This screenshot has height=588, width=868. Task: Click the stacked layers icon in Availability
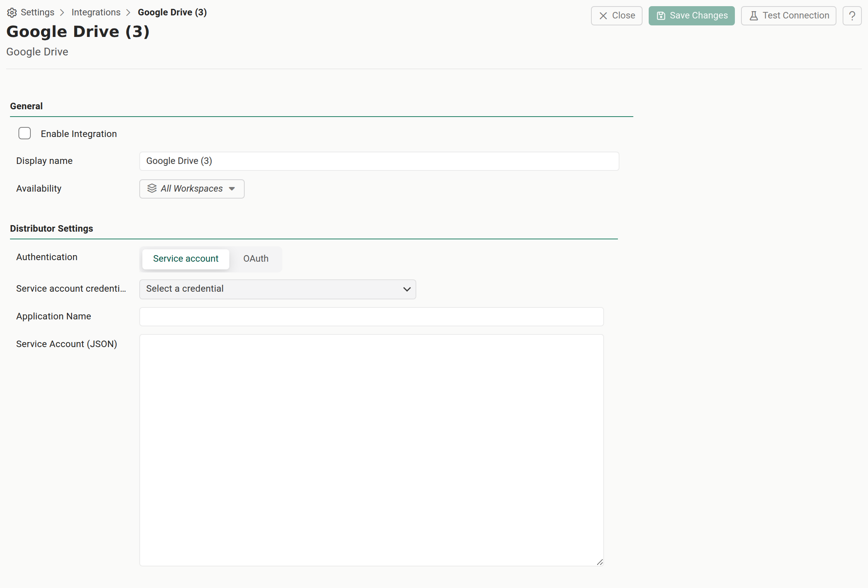pyautogui.click(x=152, y=189)
